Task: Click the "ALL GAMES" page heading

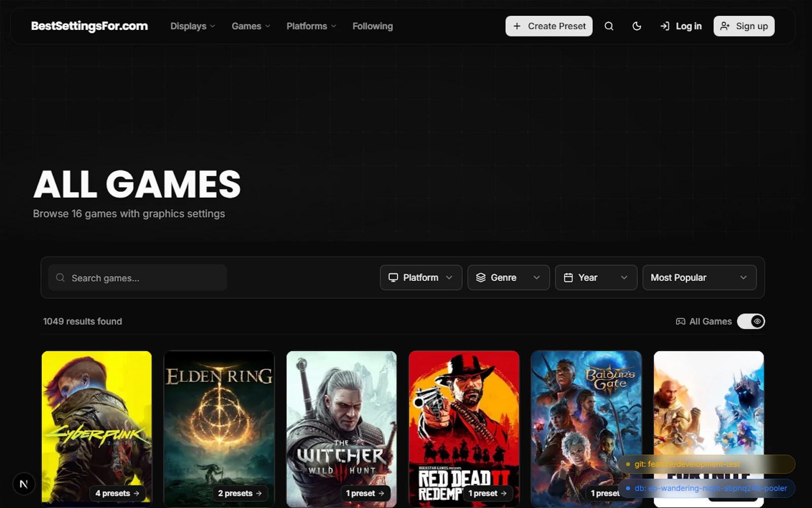Action: (137, 184)
